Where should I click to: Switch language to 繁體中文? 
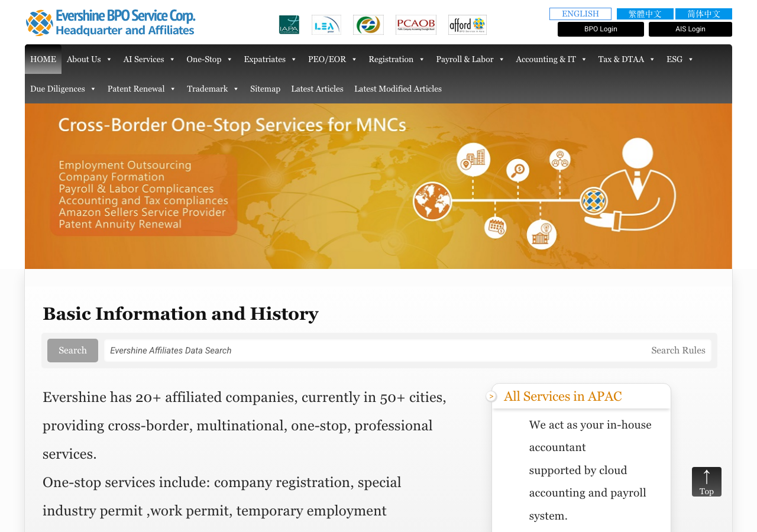click(x=645, y=14)
